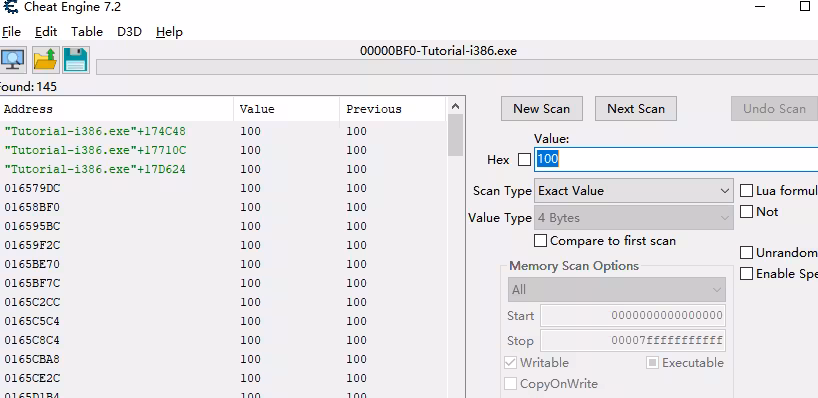Select row "Tutorial-i386.exe"+174C48
The width and height of the screenshot is (818, 398).
223,131
